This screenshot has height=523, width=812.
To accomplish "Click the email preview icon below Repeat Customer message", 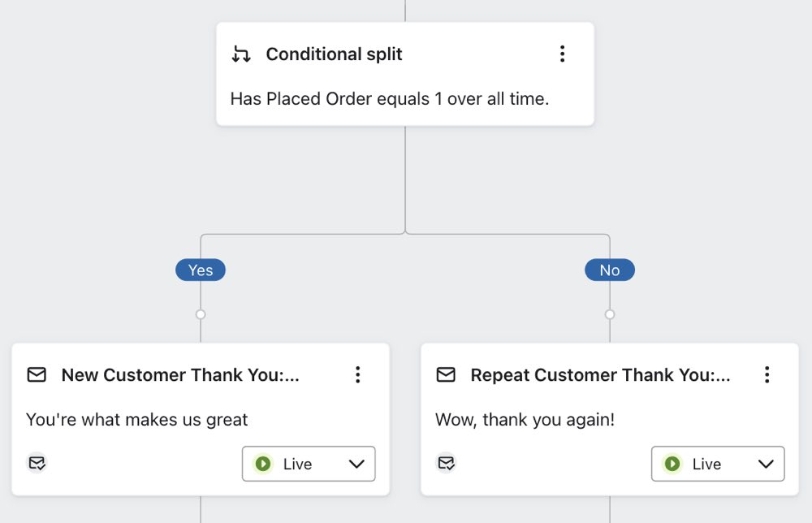I will pyautogui.click(x=446, y=463).
